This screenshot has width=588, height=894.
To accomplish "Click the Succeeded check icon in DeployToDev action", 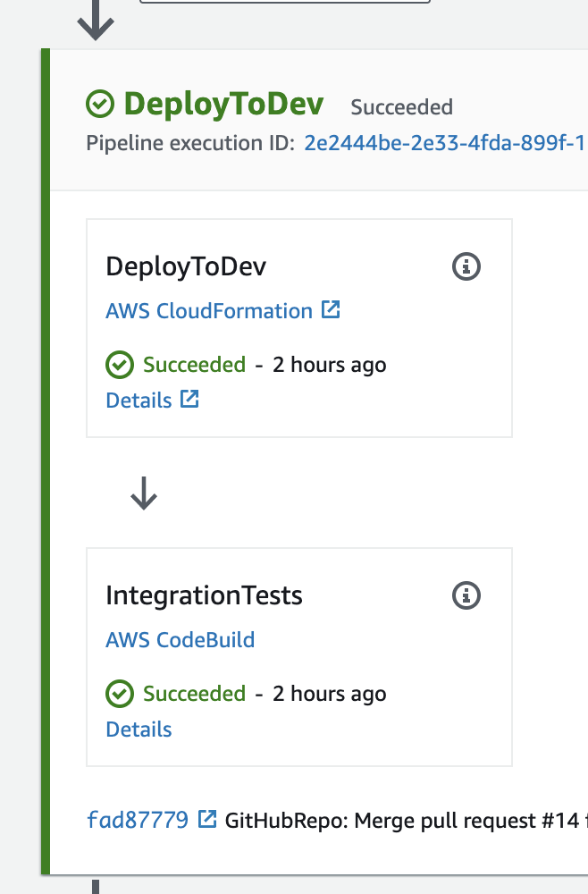I will (x=120, y=365).
